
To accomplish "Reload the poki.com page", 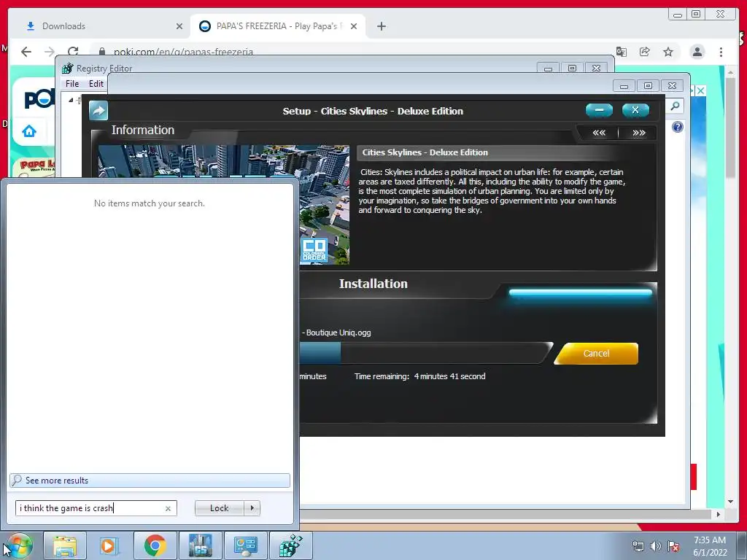I will (x=73, y=52).
